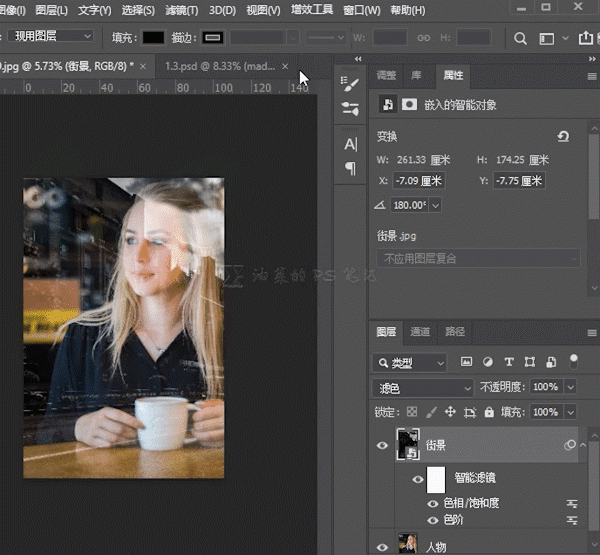This screenshot has width=600, height=555.
Task: Click the 180.00 angle field
Action: click(x=410, y=205)
